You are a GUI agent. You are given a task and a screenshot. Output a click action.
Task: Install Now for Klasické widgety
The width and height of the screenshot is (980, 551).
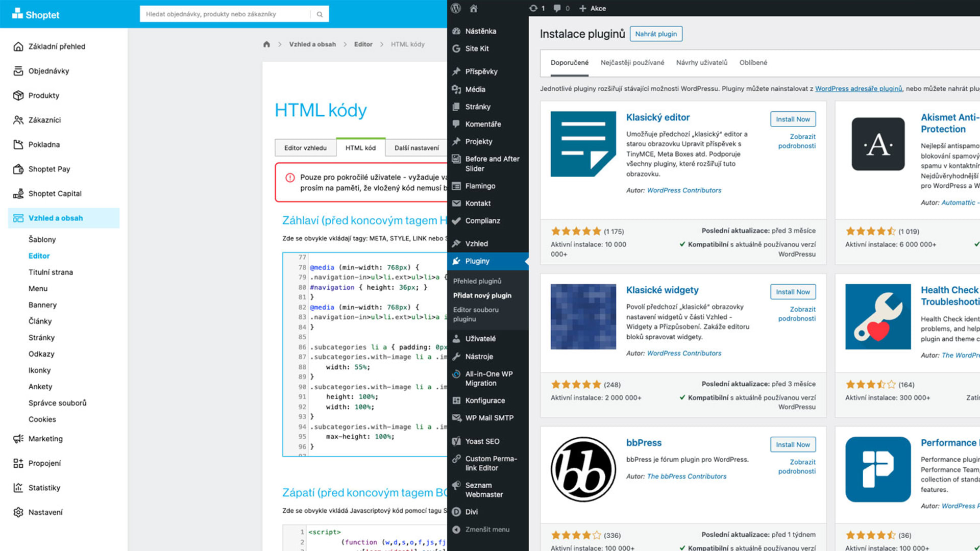(793, 292)
